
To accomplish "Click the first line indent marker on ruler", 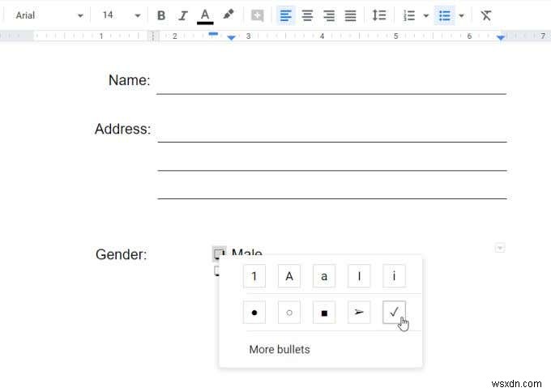I will pyautogui.click(x=213, y=34).
